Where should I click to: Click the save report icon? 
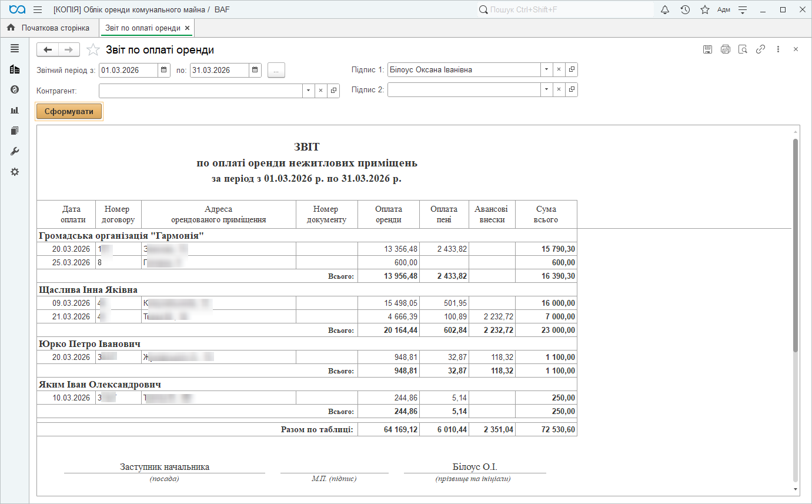(x=708, y=49)
